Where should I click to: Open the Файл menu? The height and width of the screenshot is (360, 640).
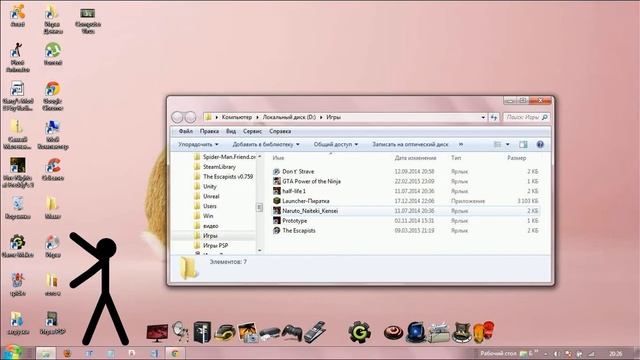coord(186,131)
